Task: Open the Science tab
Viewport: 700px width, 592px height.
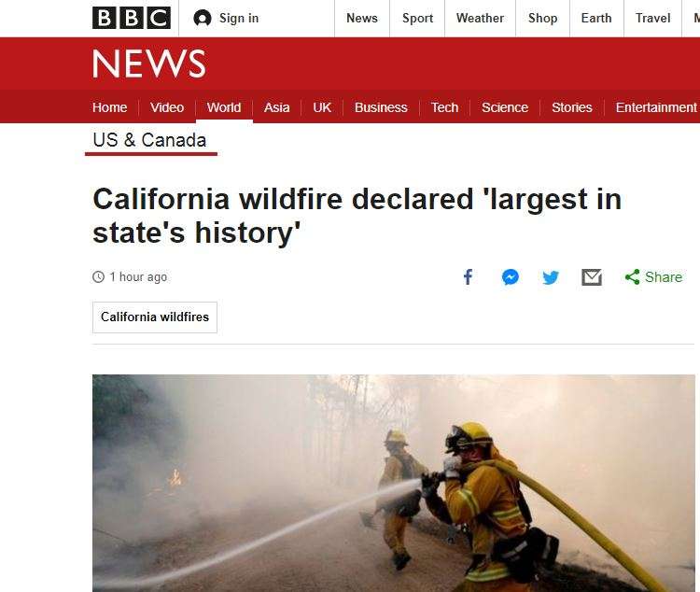Action: pyautogui.click(x=504, y=107)
